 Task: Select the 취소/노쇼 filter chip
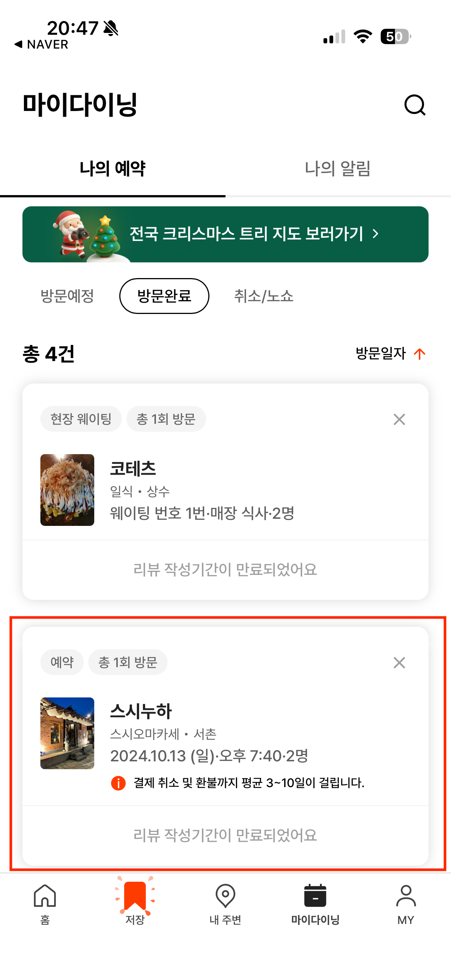click(x=264, y=296)
